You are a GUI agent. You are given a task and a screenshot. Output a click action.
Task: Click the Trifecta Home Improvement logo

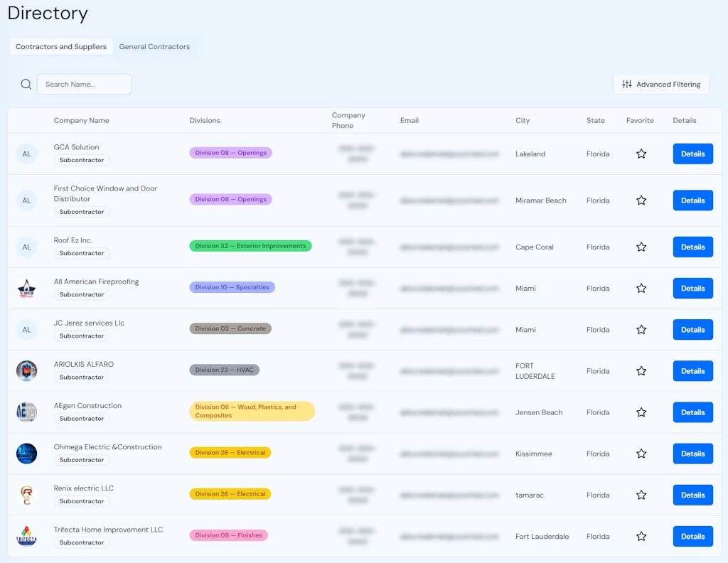click(26, 536)
